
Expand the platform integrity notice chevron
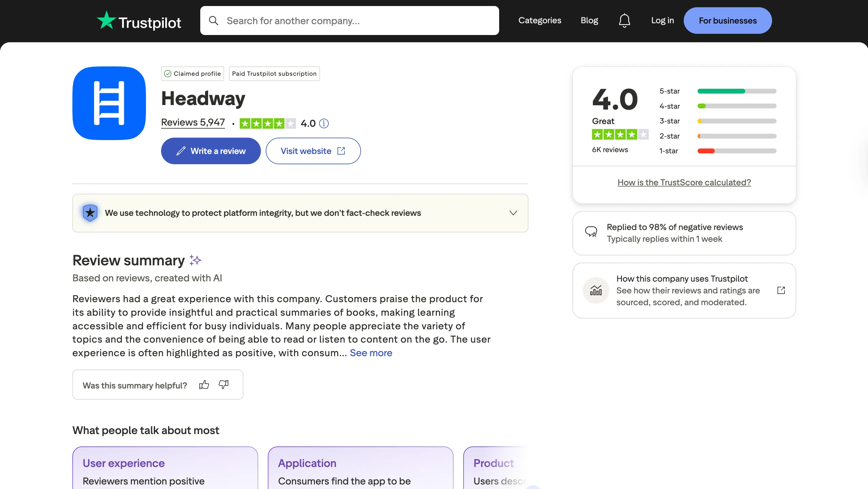coord(513,213)
